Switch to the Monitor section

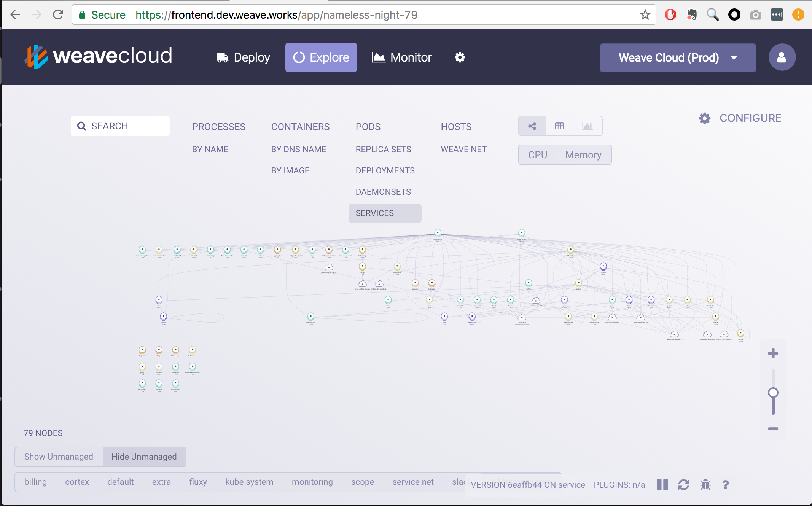(401, 57)
